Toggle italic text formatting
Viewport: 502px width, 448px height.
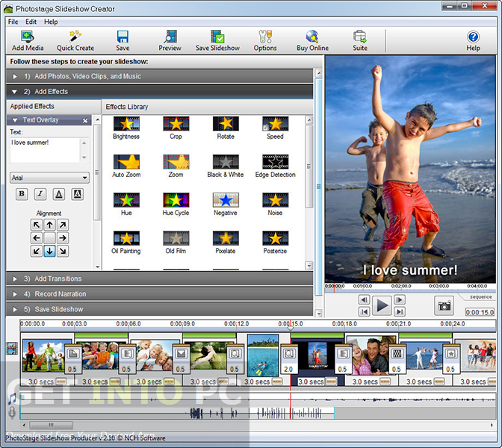[40, 194]
